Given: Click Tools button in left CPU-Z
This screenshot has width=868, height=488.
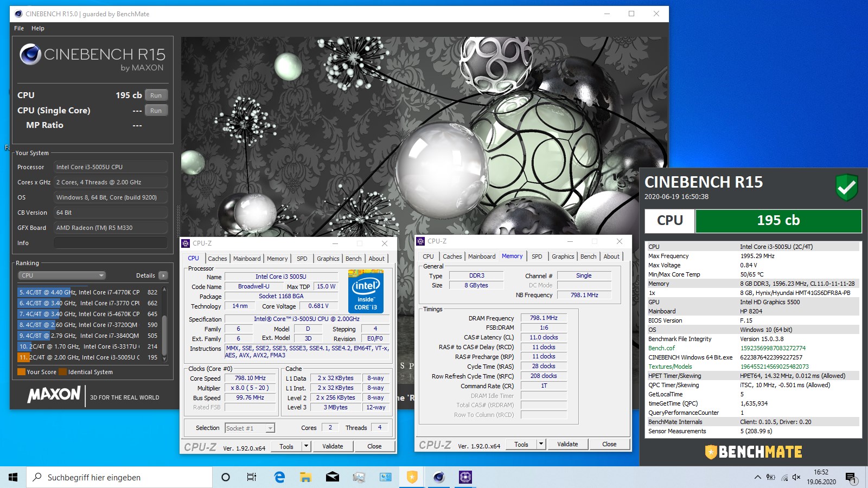Looking at the screenshot, I should (286, 446).
